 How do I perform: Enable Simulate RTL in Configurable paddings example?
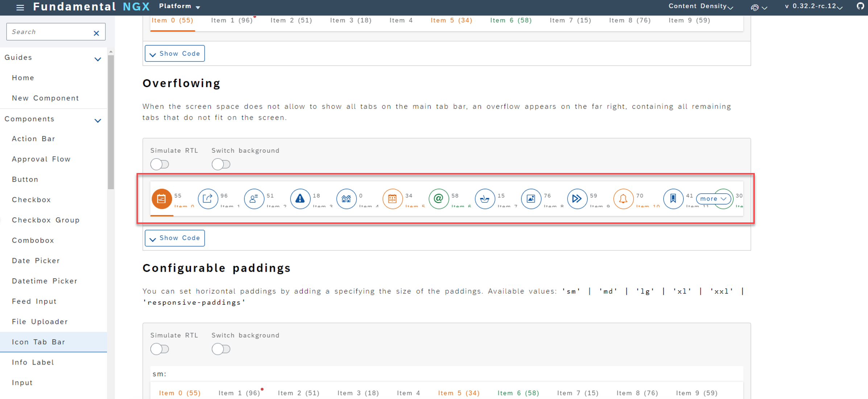pyautogui.click(x=160, y=349)
